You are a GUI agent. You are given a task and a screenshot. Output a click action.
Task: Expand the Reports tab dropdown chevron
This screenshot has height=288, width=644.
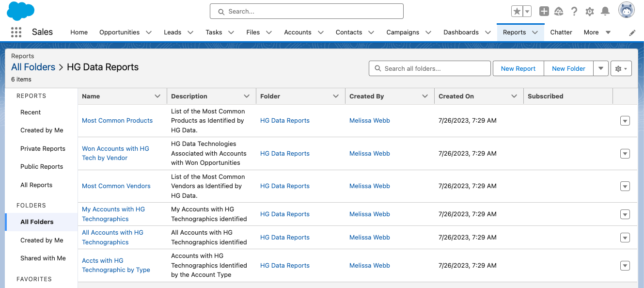pos(535,32)
